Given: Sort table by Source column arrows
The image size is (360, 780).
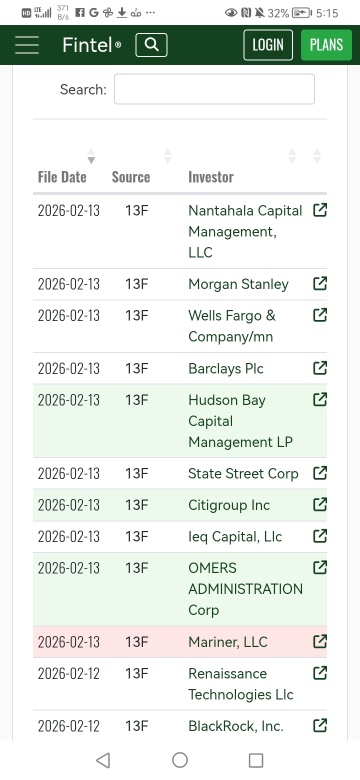Looking at the screenshot, I should click(168, 156).
